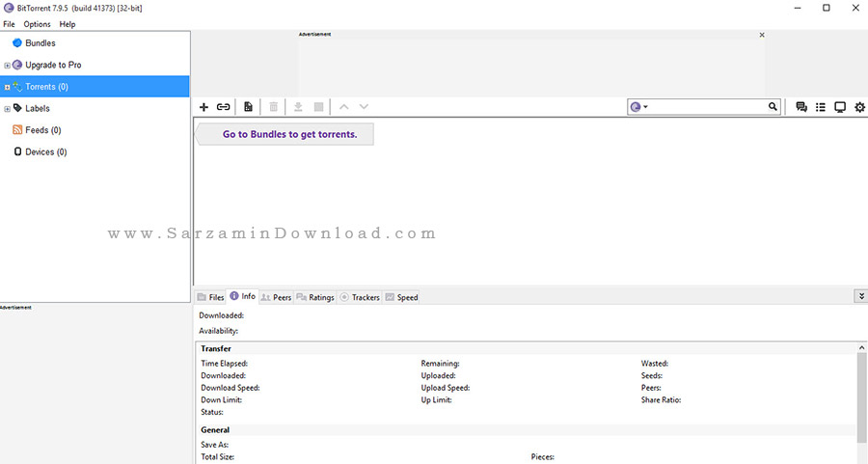The width and height of the screenshot is (868, 464).
Task: Click inside the search input field
Action: [708, 107]
